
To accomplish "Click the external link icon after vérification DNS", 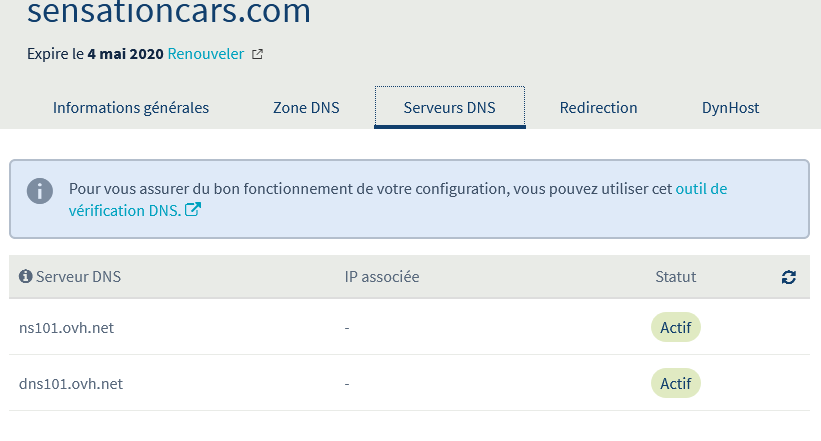I will tap(193, 210).
